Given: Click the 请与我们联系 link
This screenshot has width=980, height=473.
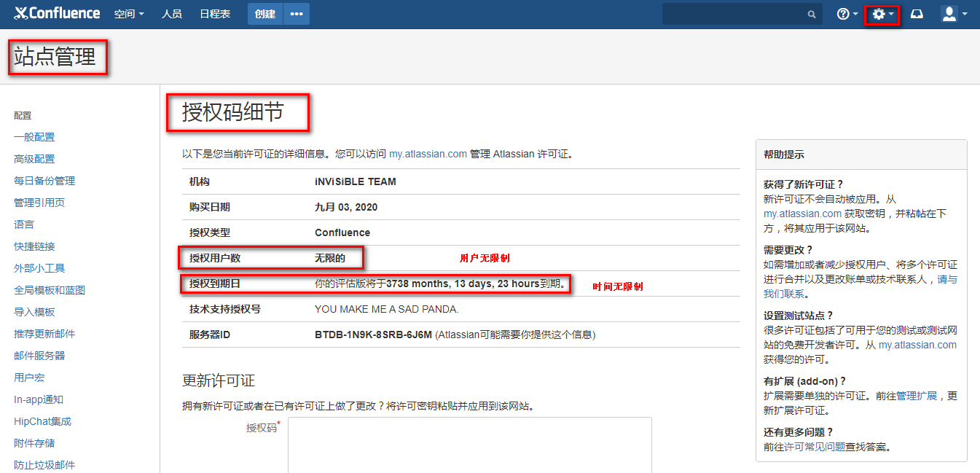Looking at the screenshot, I should pos(861,286).
